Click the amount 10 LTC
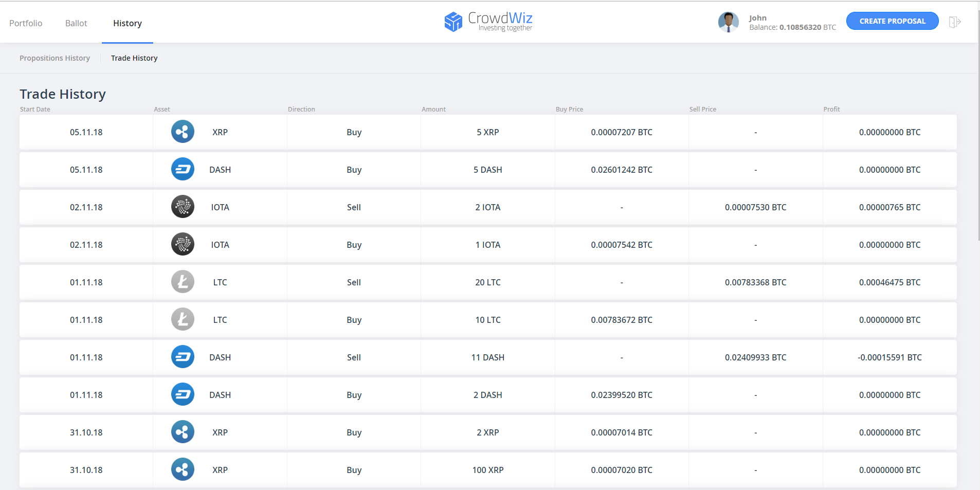The height and width of the screenshot is (490, 980). [488, 320]
